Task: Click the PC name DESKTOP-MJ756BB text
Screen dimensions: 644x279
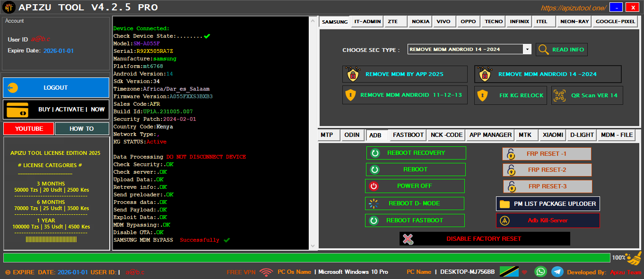Action: (468, 272)
